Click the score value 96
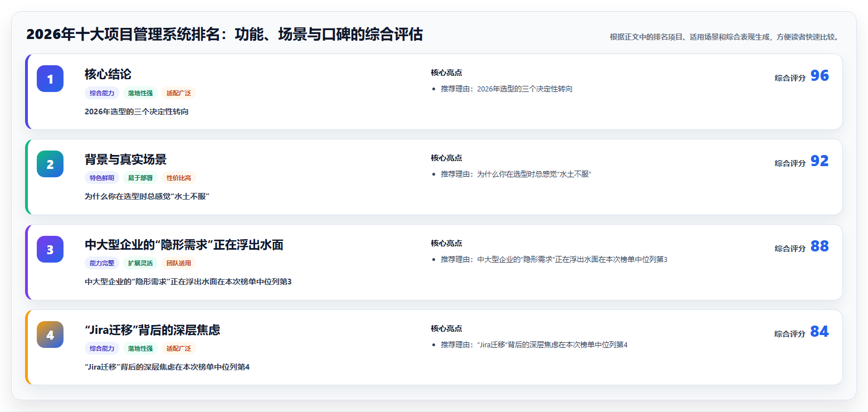Viewport: 868px width, 412px height. tap(820, 76)
